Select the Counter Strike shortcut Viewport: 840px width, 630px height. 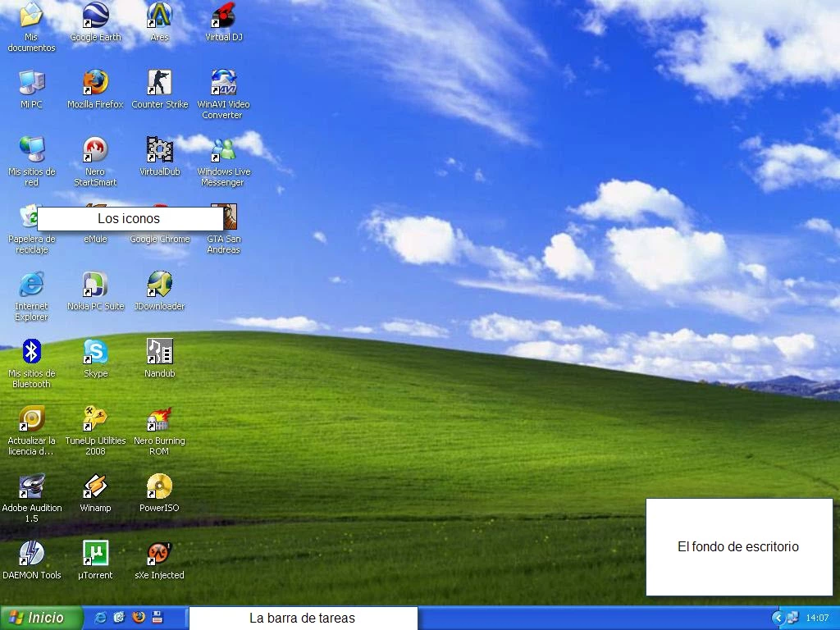[x=160, y=83]
